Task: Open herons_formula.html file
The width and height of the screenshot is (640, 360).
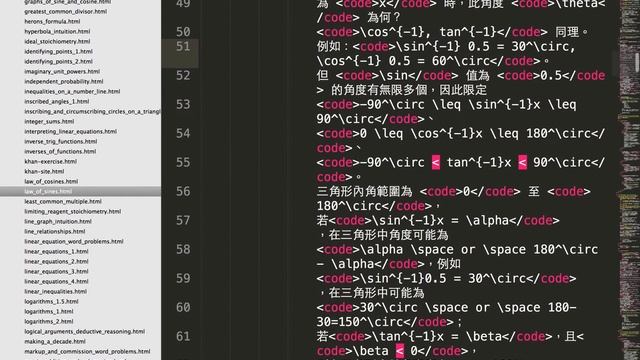Action: tap(52, 21)
